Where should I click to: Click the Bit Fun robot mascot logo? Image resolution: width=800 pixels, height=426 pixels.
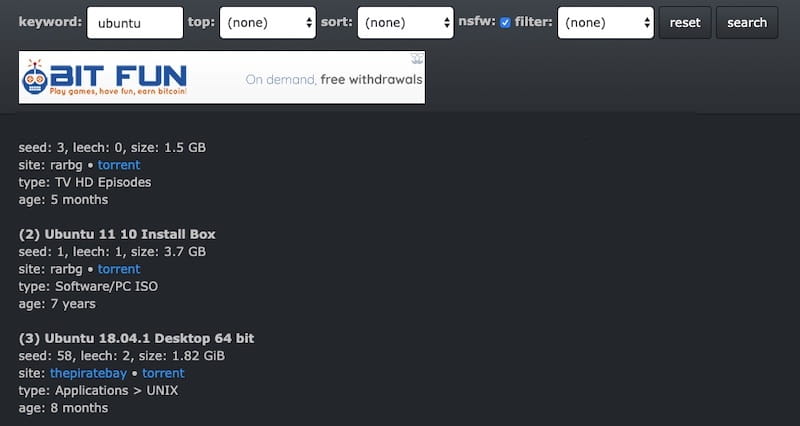pos(35,78)
